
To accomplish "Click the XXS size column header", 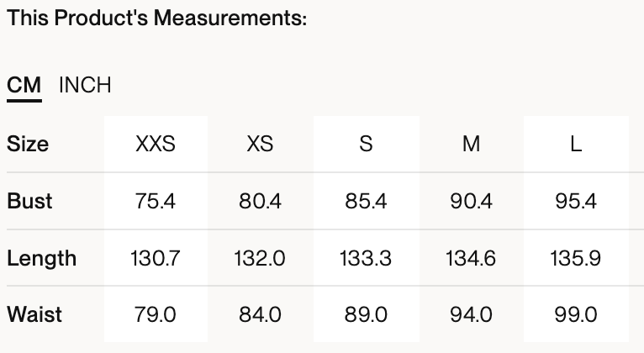I will coord(156,144).
